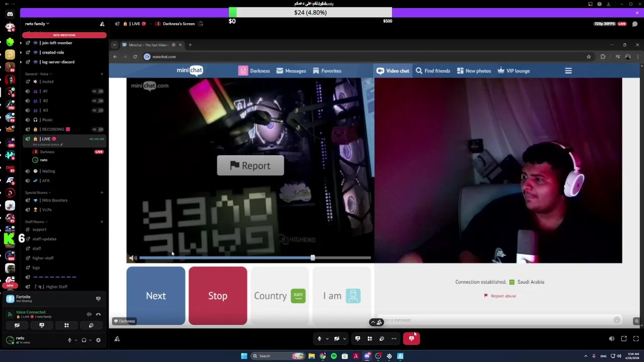Open Spotify from the taskbar

click(334, 356)
